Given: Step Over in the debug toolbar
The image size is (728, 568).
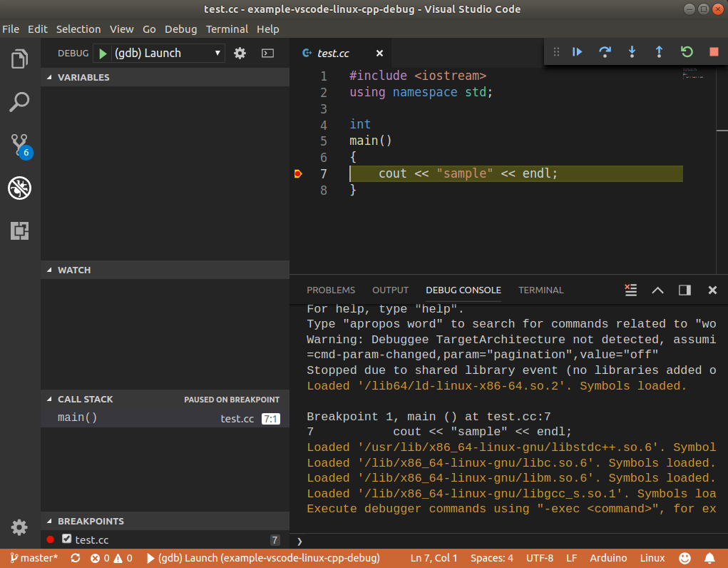Looking at the screenshot, I should tap(605, 51).
